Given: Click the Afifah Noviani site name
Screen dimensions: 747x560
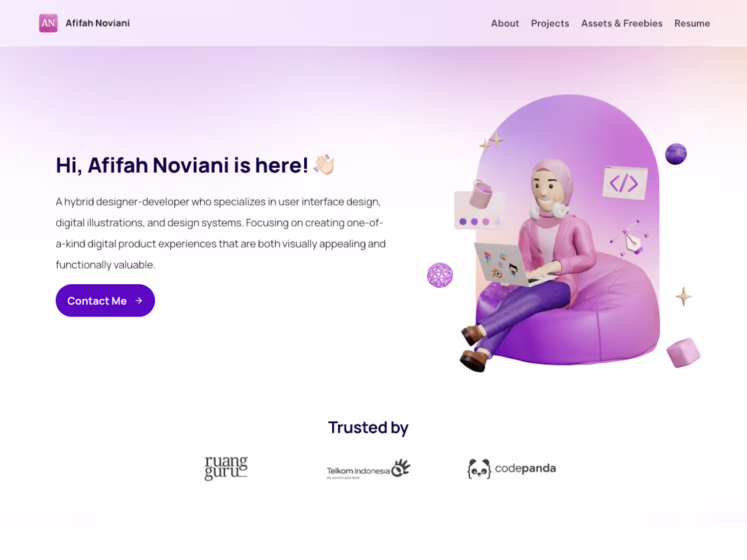Looking at the screenshot, I should click(x=98, y=23).
